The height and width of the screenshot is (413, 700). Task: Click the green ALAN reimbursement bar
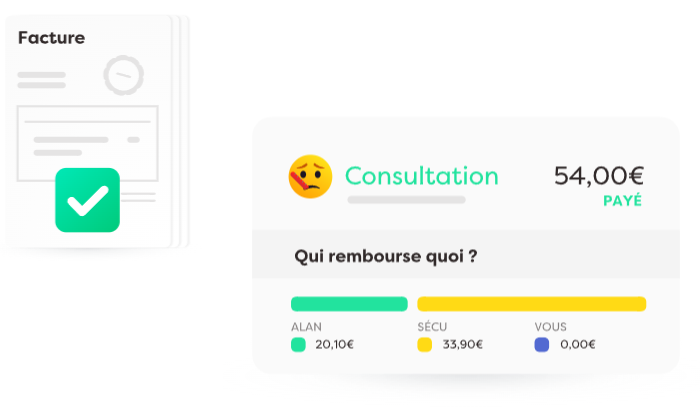(349, 304)
